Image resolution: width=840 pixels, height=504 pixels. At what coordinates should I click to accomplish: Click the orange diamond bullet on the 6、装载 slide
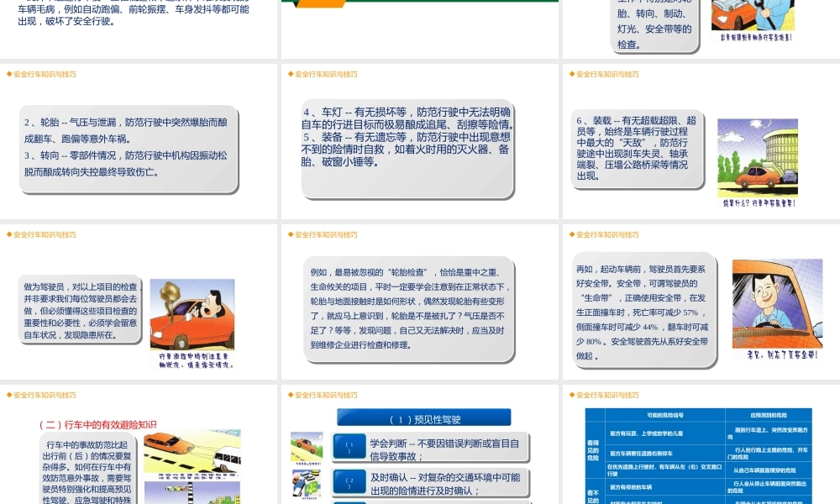(571, 74)
